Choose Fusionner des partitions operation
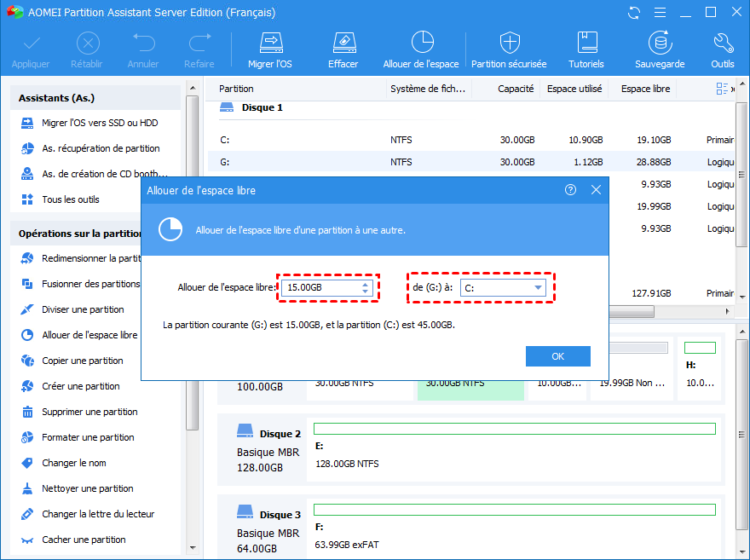 pos(81,284)
